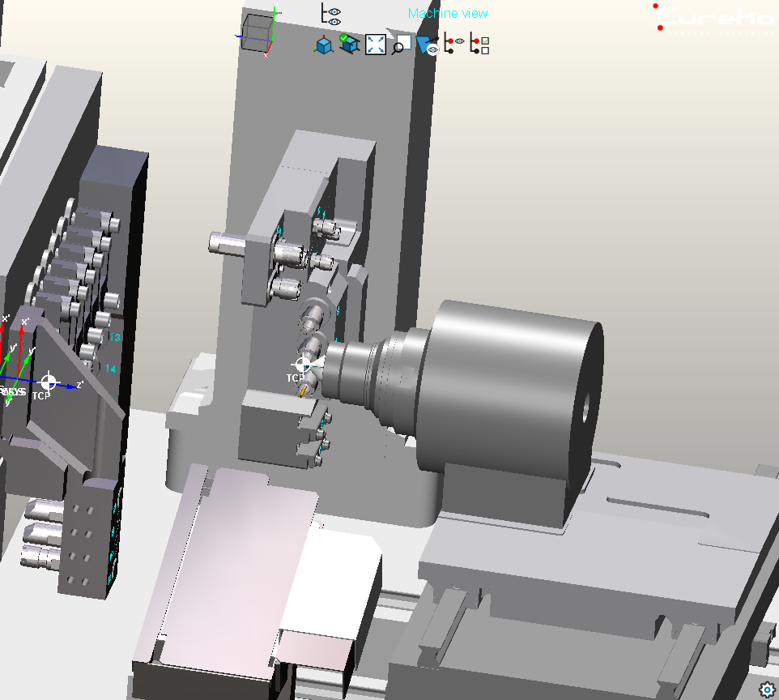Screen dimensions: 779x700
Task: Open the tree checkbox selection icon
Action: click(479, 45)
